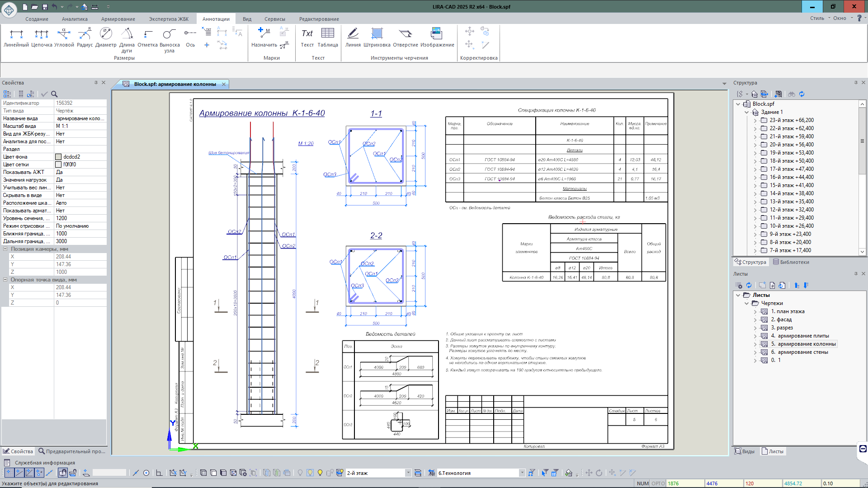The width and height of the screenshot is (868, 488).
Task: Click the Масштаб вида value field
Action: [x=80, y=126]
